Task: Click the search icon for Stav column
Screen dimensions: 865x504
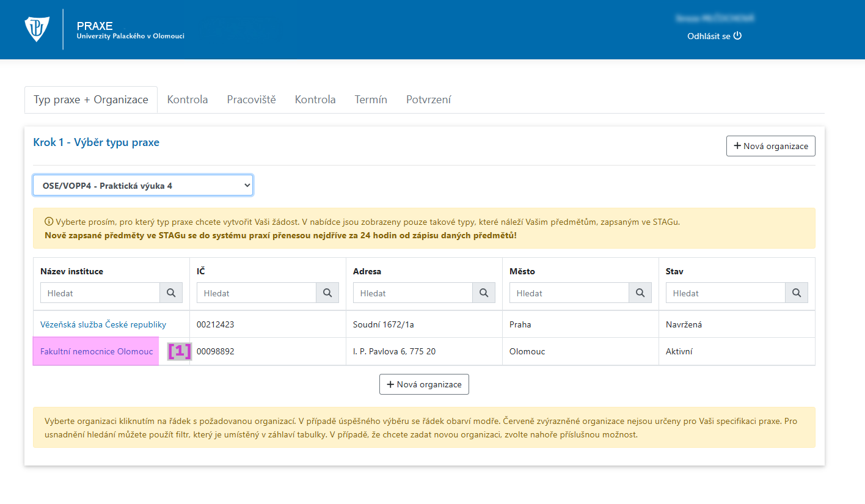Action: 797,293
